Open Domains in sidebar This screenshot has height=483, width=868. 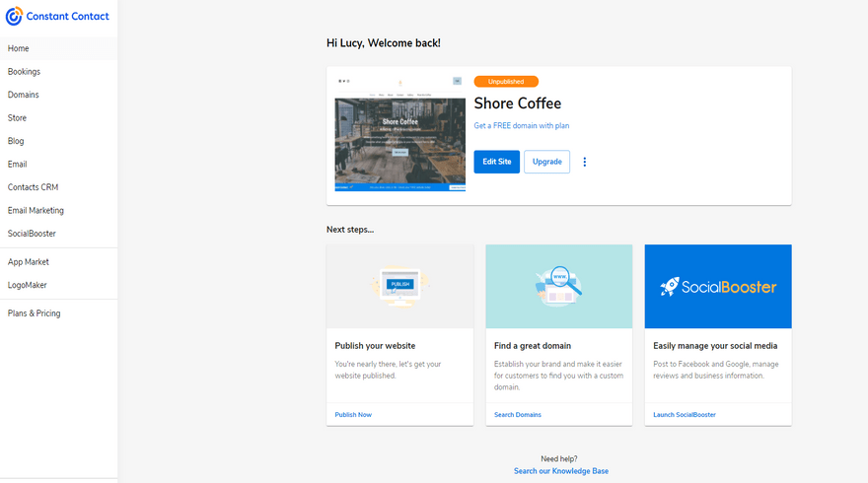pyautogui.click(x=58, y=95)
